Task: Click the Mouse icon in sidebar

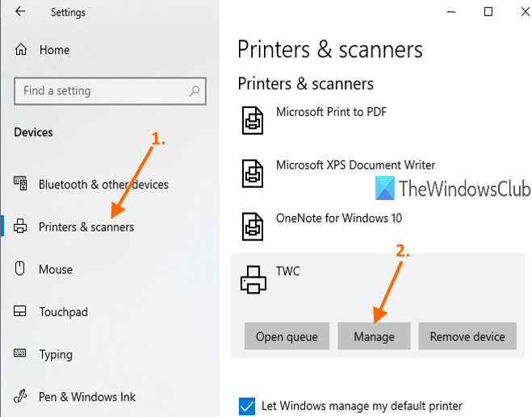Action: point(19,268)
